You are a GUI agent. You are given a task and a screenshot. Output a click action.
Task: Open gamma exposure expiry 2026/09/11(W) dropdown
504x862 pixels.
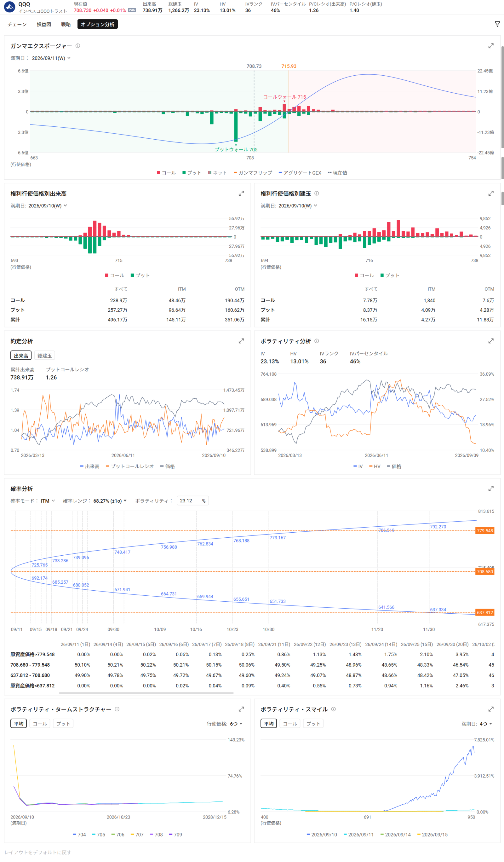pos(51,58)
